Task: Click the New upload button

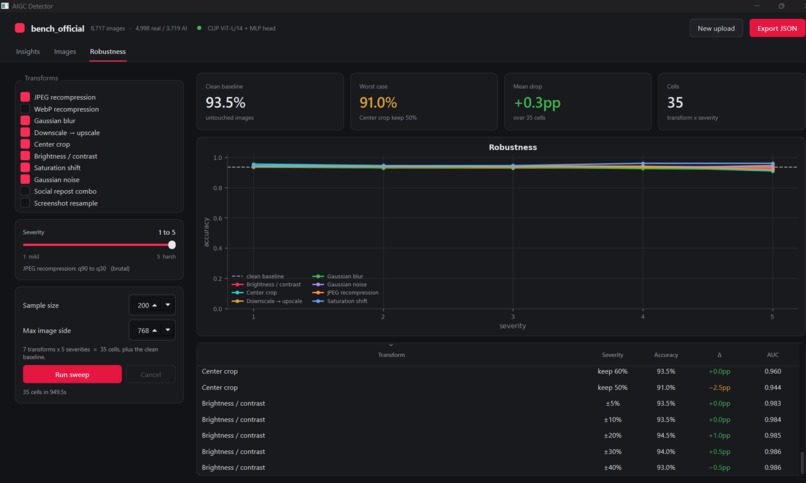Action: tap(716, 28)
